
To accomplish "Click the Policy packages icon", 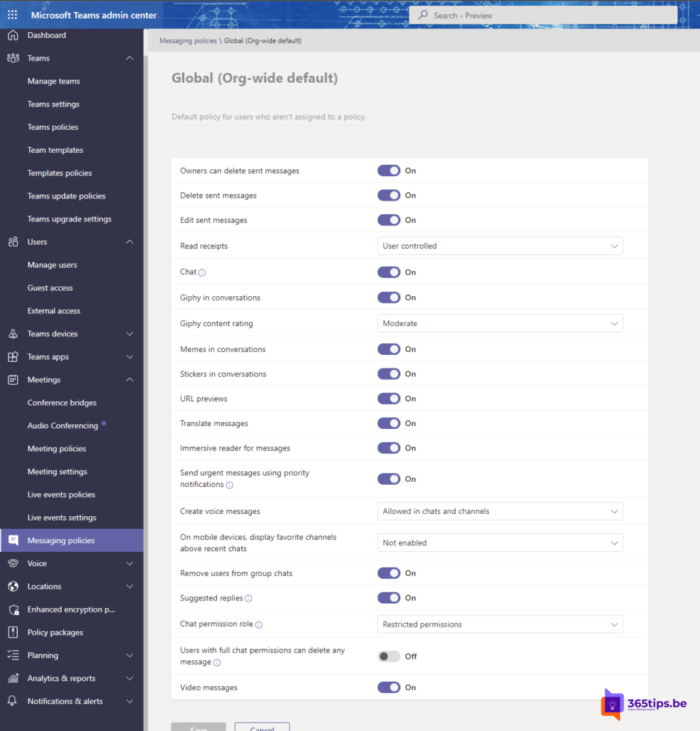I will pyautogui.click(x=13, y=632).
